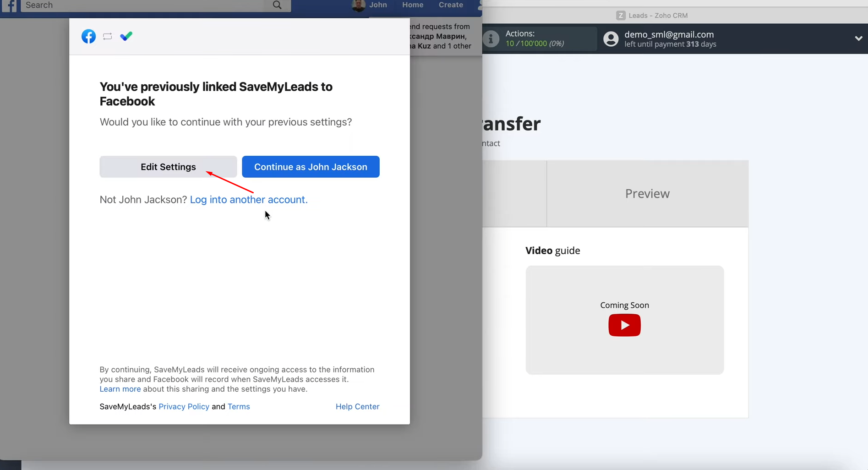Click John's profile avatar in Facebook bar

358,5
